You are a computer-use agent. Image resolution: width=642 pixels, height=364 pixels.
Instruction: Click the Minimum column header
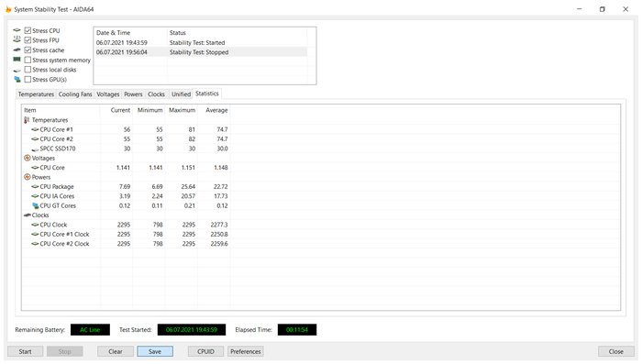(x=149, y=110)
